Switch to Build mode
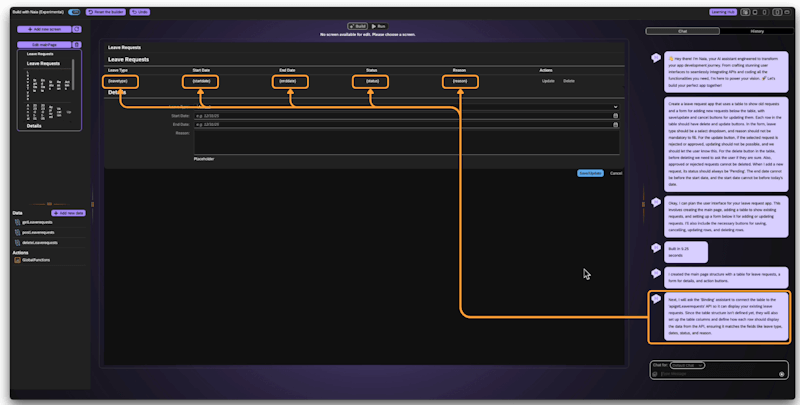The height and width of the screenshot is (405, 800). (357, 26)
